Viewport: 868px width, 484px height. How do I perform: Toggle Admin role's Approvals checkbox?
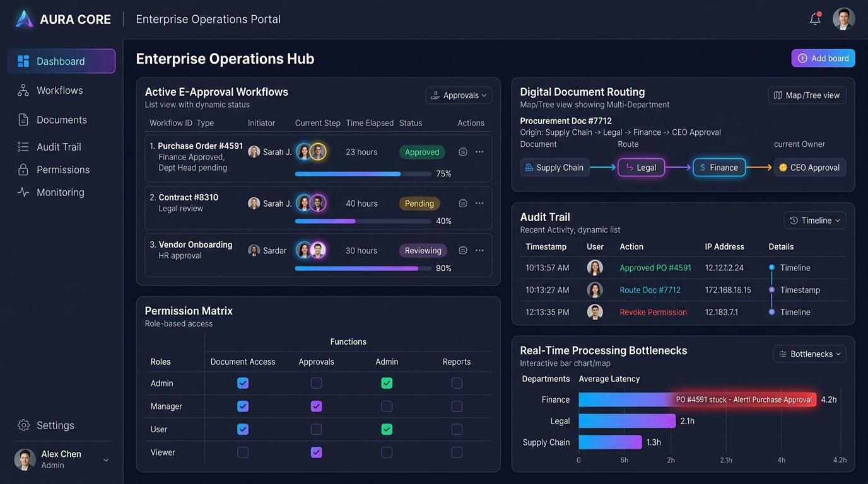[x=317, y=383]
